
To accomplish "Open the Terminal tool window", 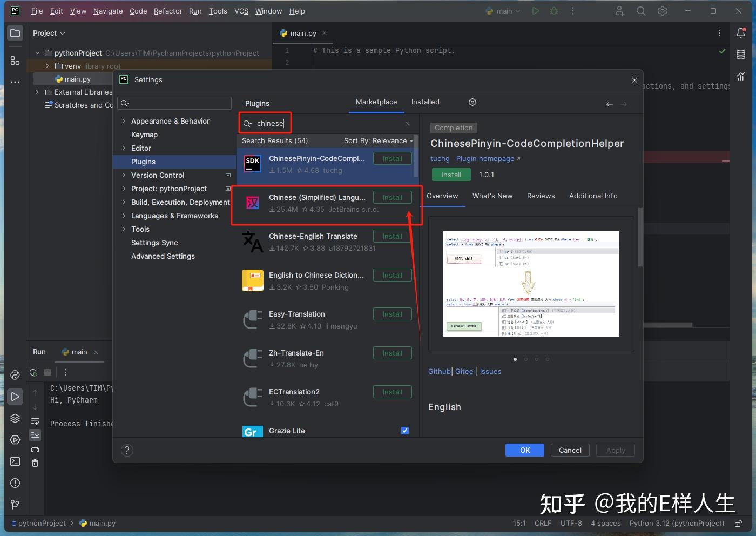I will [15, 461].
